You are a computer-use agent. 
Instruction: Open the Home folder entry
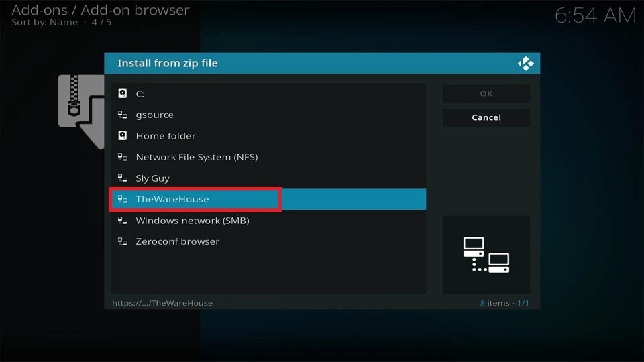[x=268, y=136]
